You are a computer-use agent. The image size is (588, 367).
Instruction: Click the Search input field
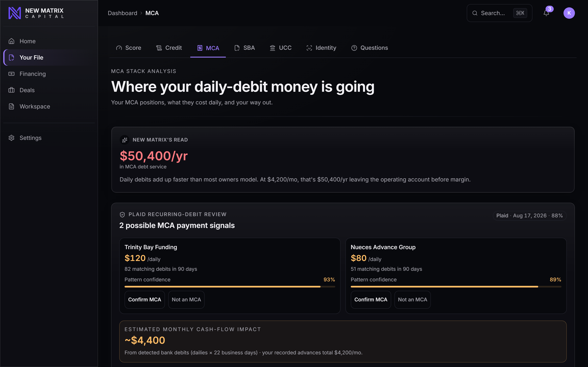pos(499,13)
